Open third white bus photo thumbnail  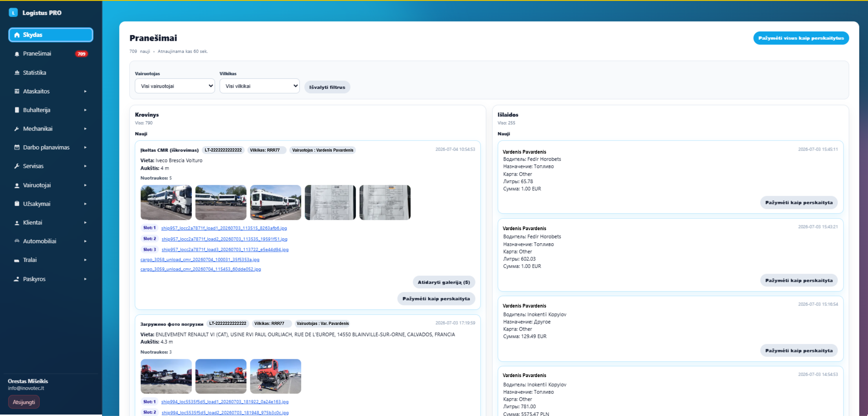pos(276,202)
